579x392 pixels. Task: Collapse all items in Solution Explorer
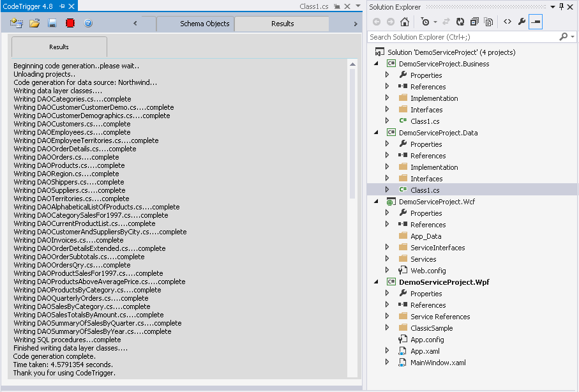(474, 22)
